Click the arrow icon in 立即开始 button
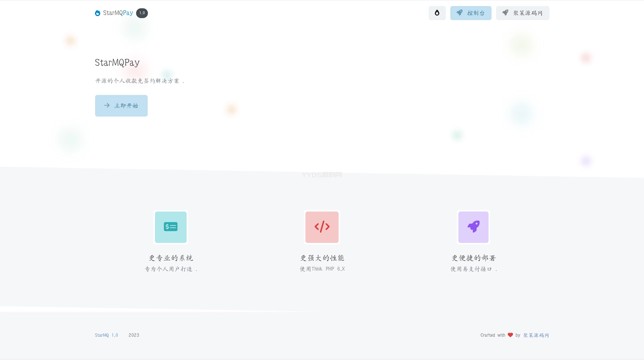Screen dimensions: 644x360 (107, 106)
